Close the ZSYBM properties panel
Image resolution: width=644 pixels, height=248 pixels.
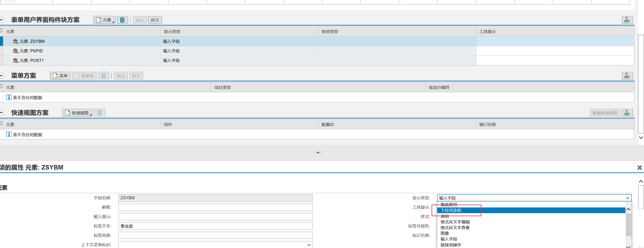point(639,168)
